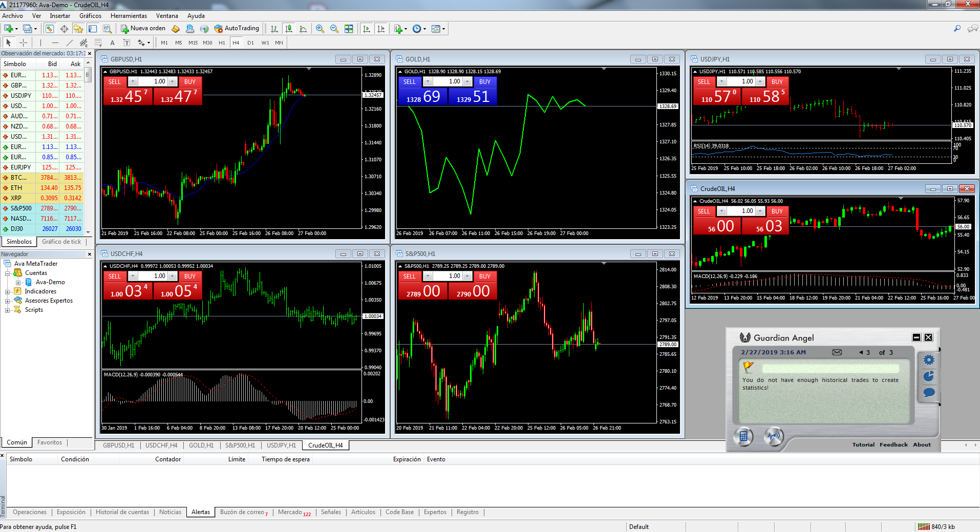Image resolution: width=980 pixels, height=532 pixels.
Task: Click the New chart toolbar icon
Action: 8,29
